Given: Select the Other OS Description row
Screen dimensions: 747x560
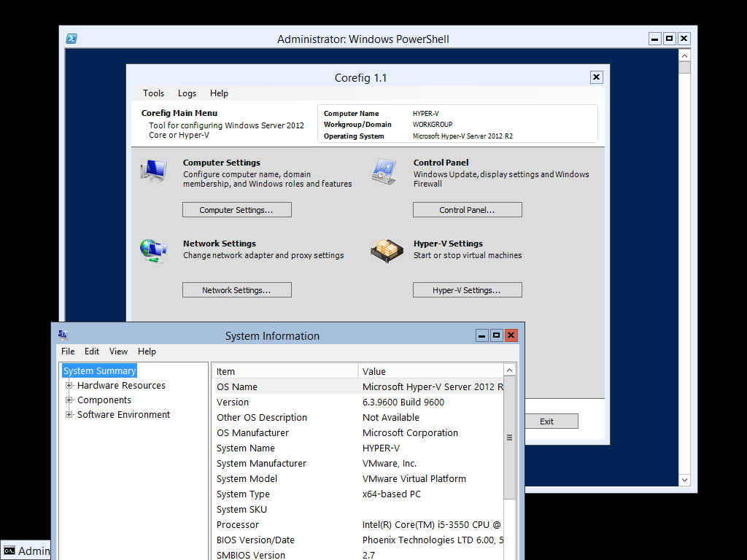Looking at the screenshot, I should (x=357, y=417).
